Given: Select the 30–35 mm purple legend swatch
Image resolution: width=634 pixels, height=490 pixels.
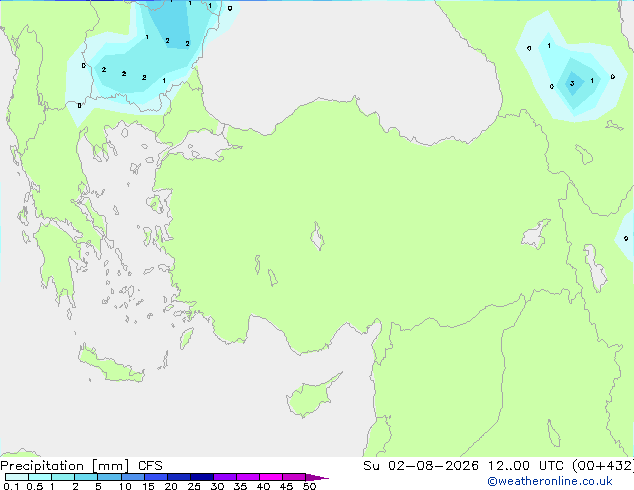Looking at the screenshot, I should [225, 477].
